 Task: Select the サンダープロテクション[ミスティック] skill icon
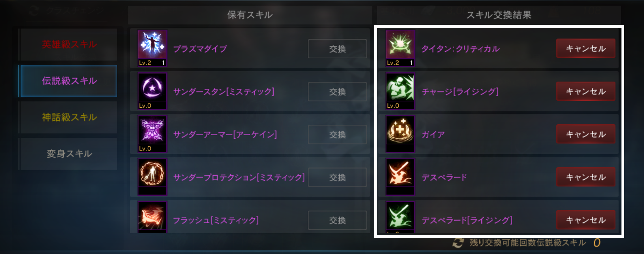click(152, 177)
